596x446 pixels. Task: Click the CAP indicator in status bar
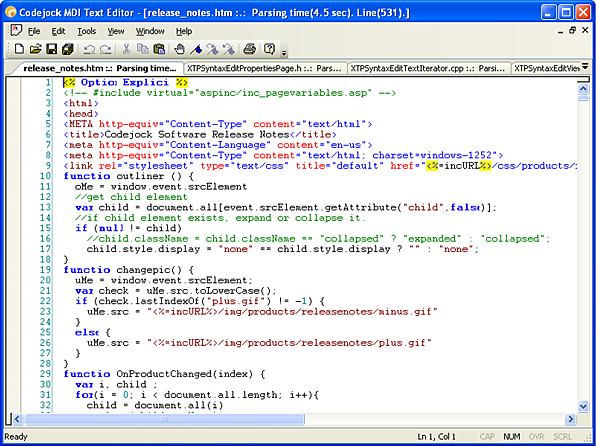coord(487,437)
